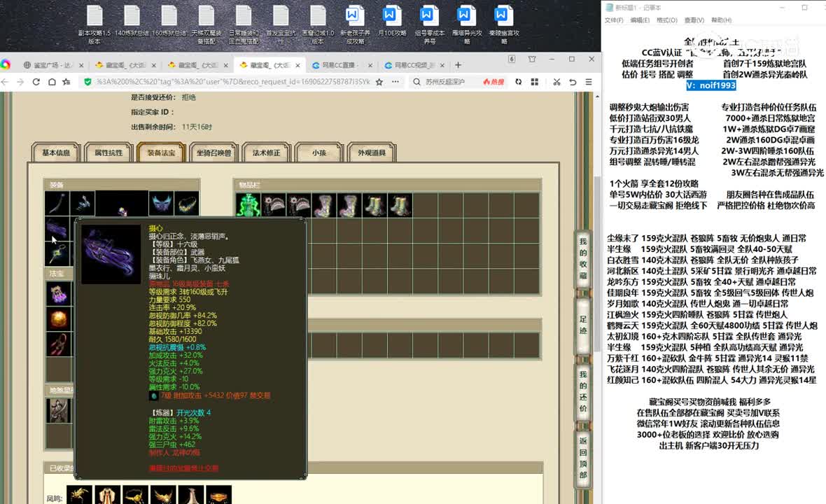
Task: Click the green staff equipment icon
Action: (x=57, y=254)
